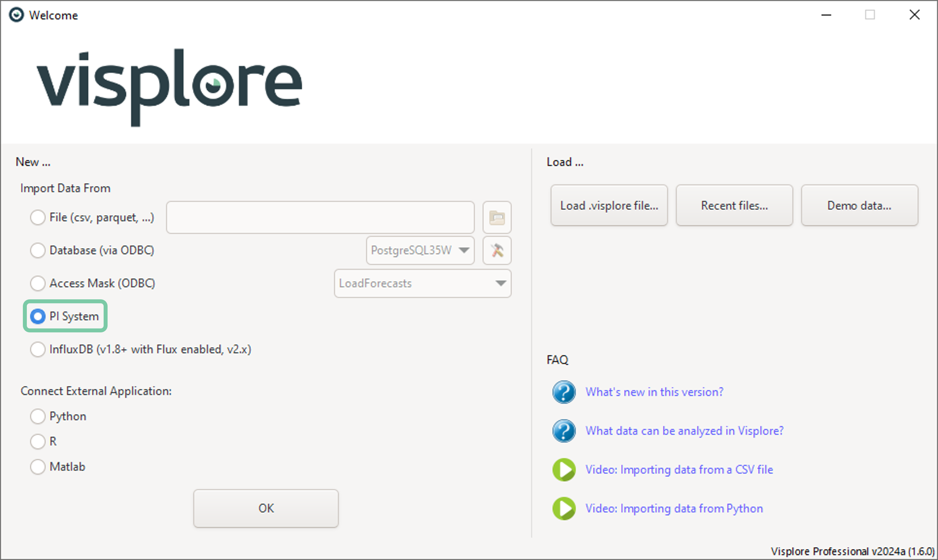938x560 pixels.
Task: Click the Visplore icon in the title bar
Action: coord(16,15)
